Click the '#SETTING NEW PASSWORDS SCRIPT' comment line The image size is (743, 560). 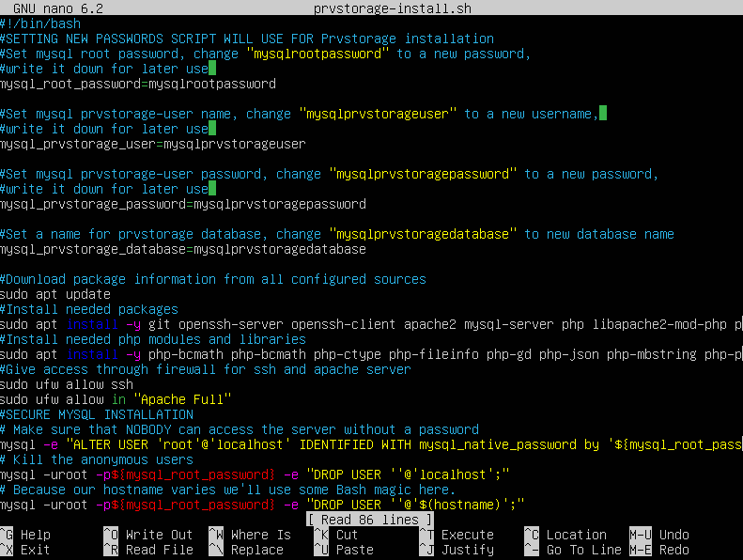tap(247, 39)
